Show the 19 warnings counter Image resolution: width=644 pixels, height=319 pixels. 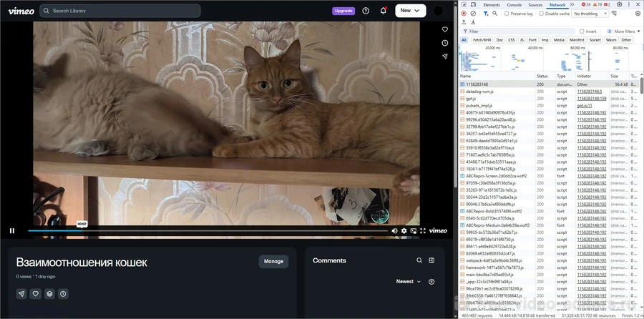pos(597,5)
